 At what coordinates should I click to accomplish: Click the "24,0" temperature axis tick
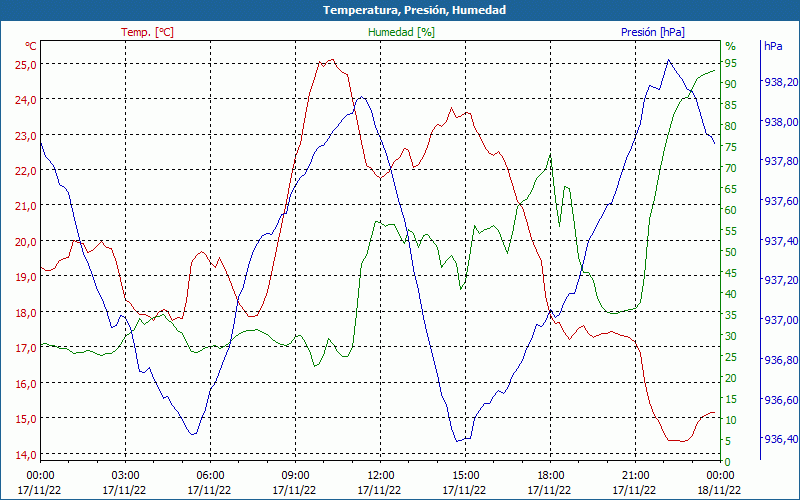[x=26, y=100]
